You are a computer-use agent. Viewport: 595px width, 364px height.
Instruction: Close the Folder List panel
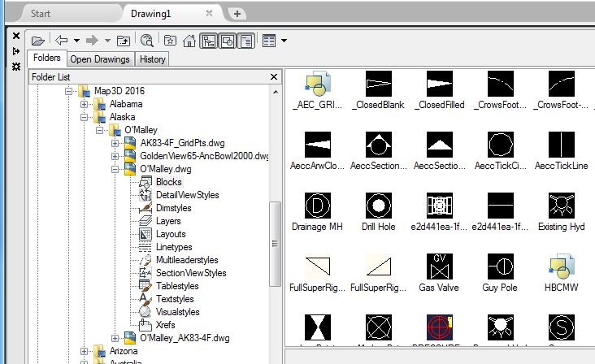[x=274, y=77]
